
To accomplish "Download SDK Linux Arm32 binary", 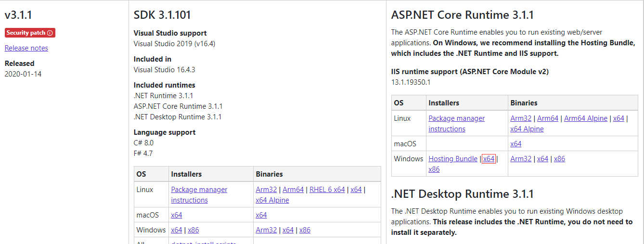I will (x=267, y=190).
